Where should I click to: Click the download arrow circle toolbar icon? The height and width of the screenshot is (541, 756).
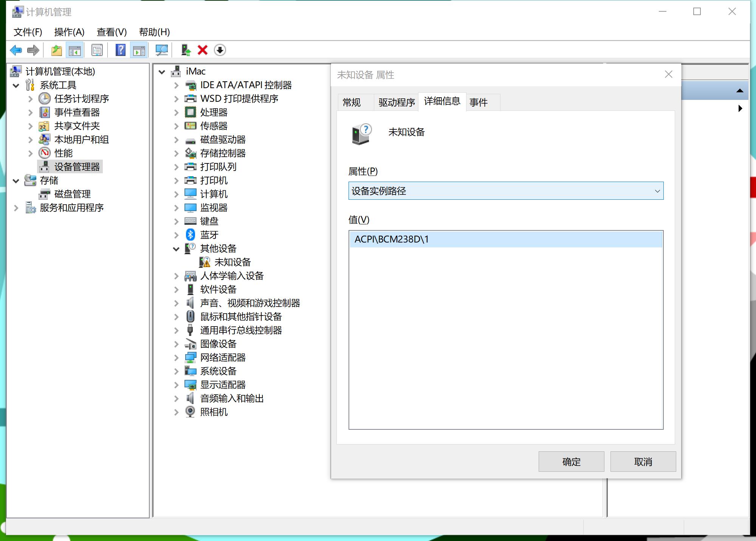(220, 50)
